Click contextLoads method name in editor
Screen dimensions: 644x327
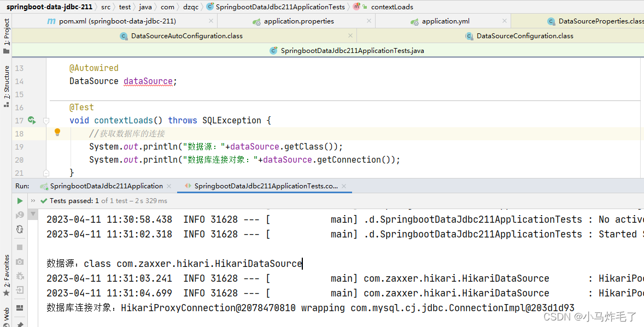pos(123,121)
